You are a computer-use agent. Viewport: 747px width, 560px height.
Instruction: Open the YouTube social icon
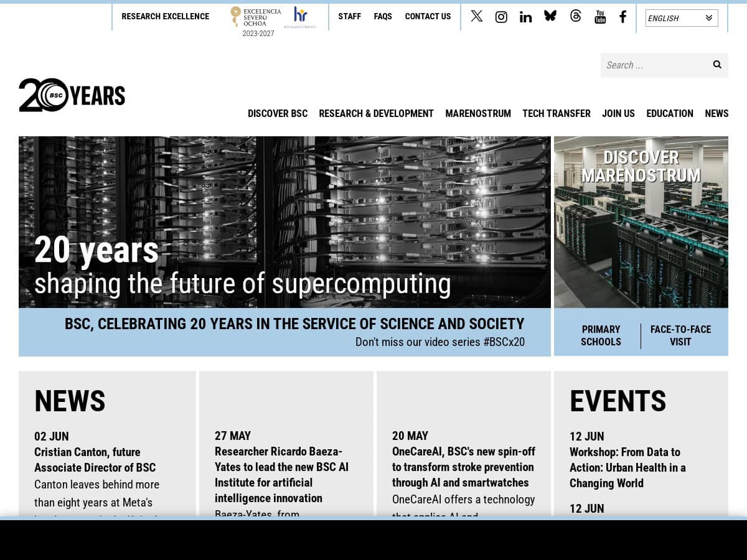600,17
